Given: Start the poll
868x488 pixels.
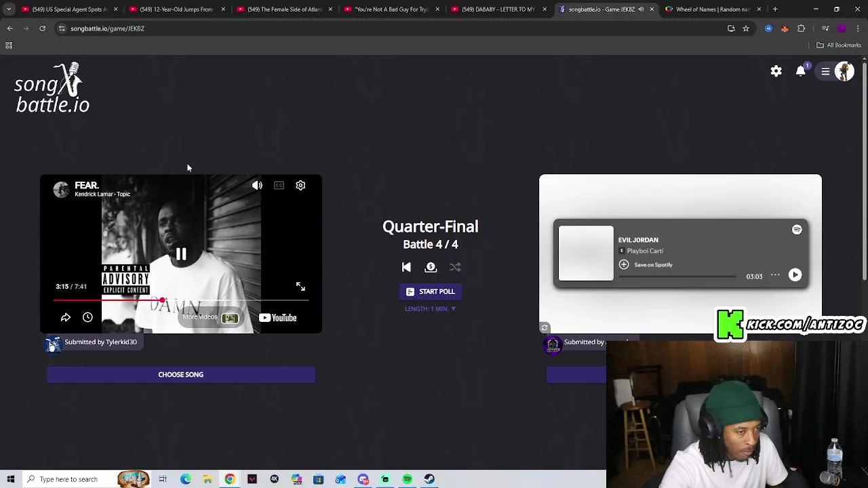Looking at the screenshot, I should [x=431, y=291].
